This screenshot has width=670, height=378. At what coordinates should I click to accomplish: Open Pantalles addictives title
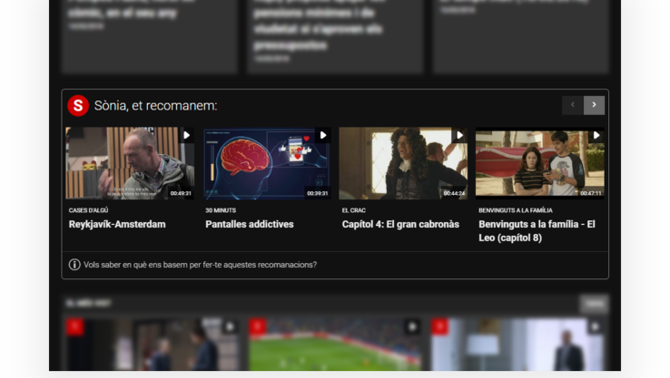(250, 224)
